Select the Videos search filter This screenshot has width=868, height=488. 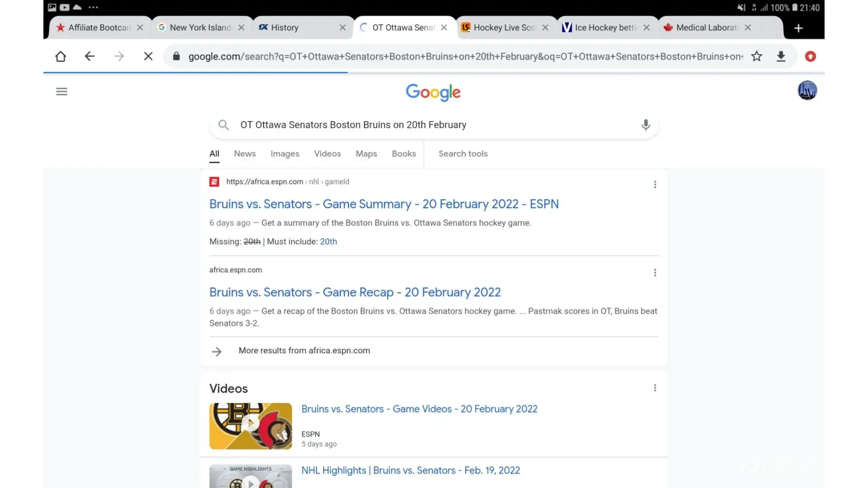(328, 154)
